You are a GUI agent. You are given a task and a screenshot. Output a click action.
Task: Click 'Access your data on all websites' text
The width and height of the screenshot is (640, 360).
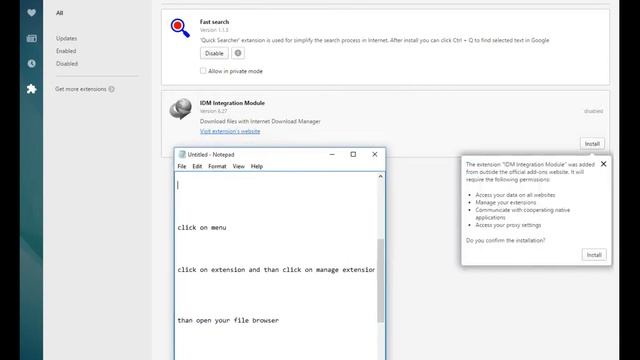click(x=515, y=195)
